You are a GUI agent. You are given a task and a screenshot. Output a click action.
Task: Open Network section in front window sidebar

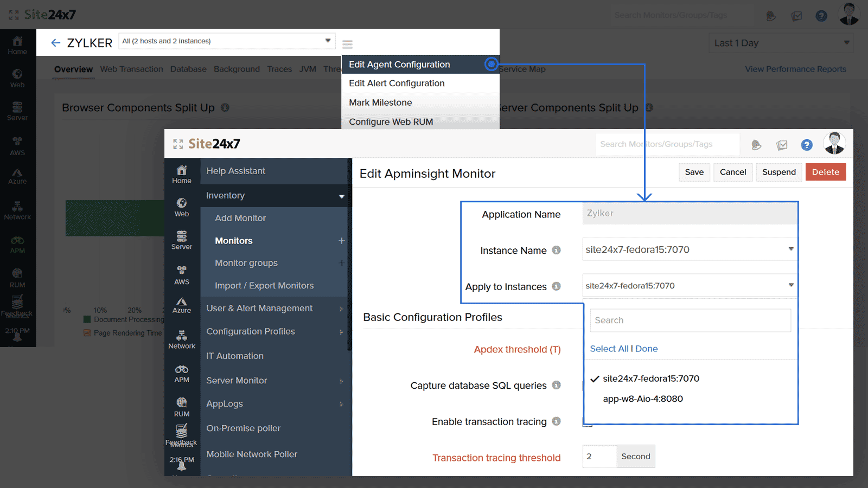point(182,339)
